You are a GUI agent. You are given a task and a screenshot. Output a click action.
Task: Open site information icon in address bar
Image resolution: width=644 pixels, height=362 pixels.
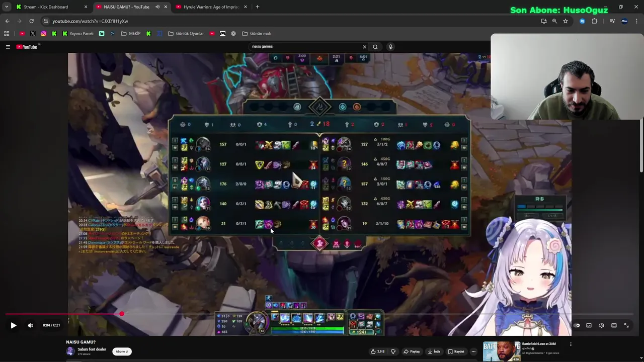coord(46,21)
